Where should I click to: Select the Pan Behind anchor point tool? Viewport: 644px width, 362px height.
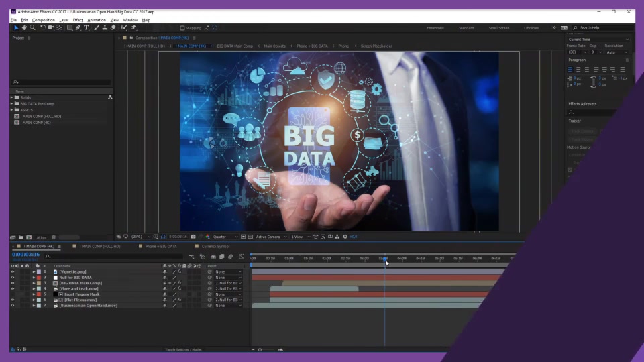pos(60,28)
